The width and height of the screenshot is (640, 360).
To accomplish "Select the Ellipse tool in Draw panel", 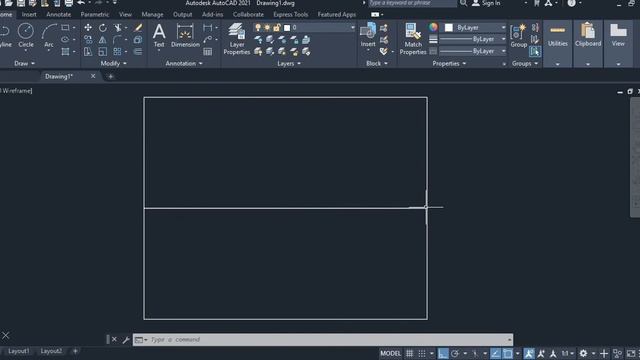I will point(65,40).
